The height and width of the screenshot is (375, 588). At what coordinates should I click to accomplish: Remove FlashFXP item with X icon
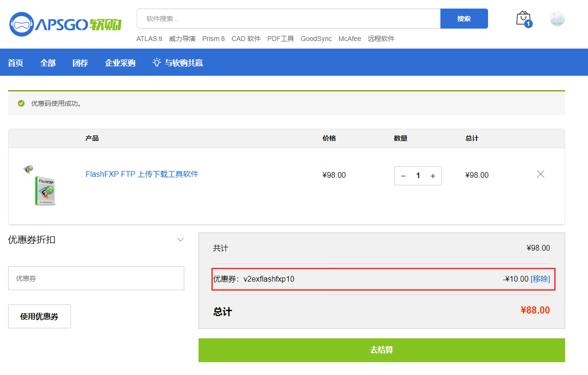click(540, 174)
